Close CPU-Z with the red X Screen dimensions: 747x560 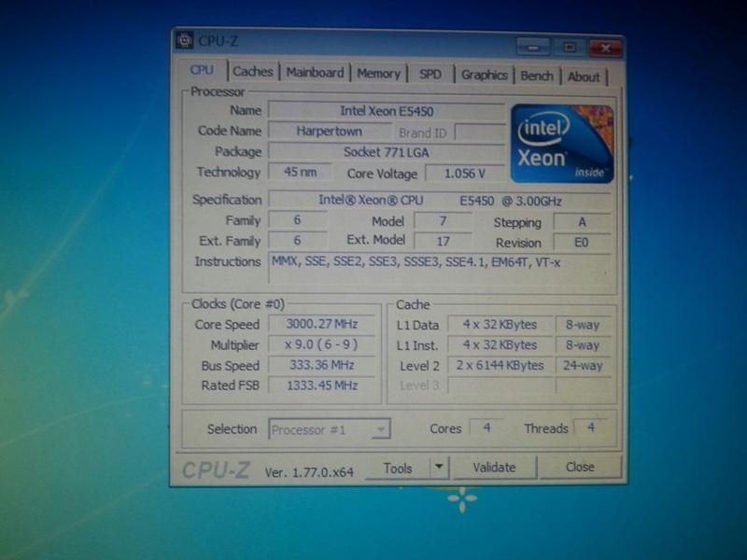[x=605, y=49]
